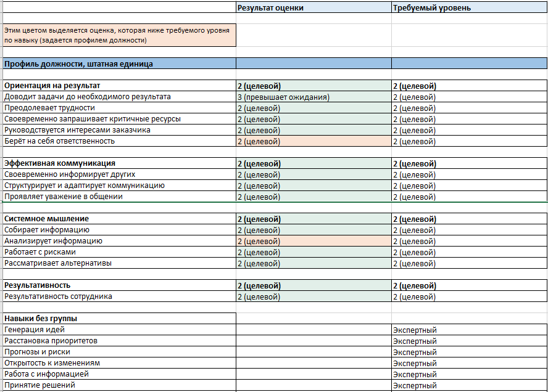Select the 'Результат оценки' header cell
This screenshot has height=392, width=548.
click(x=313, y=7)
